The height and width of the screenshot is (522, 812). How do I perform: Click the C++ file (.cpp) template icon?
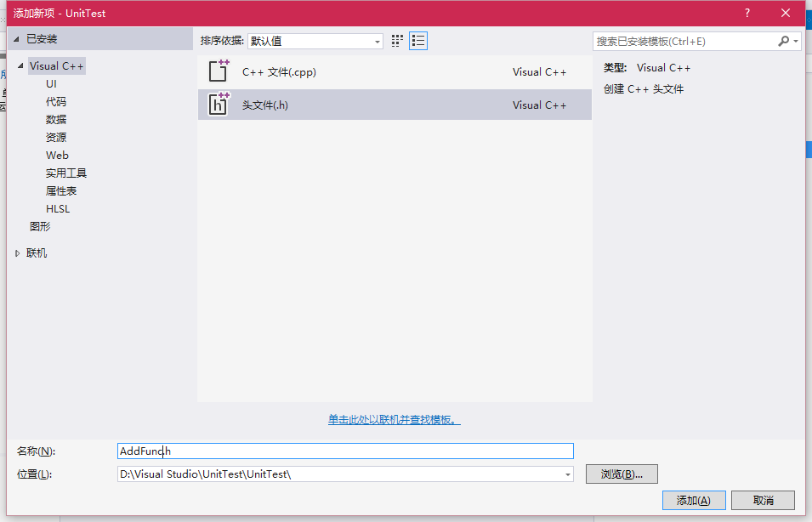219,71
